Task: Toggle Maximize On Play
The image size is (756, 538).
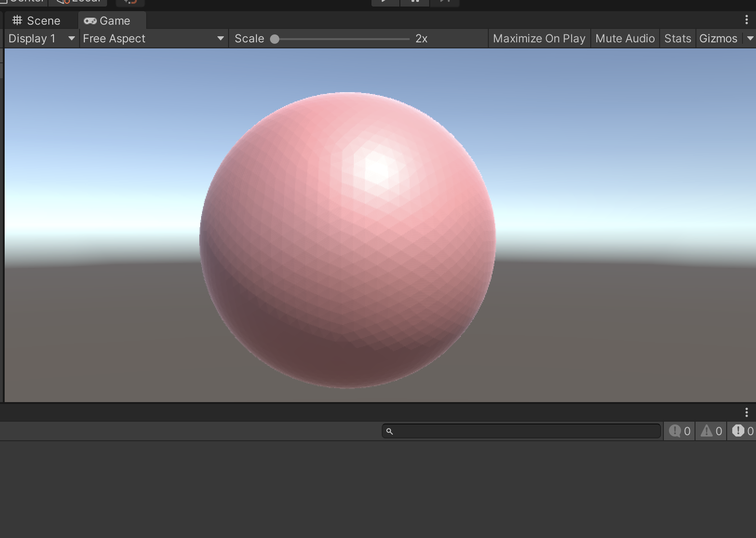Action: tap(539, 39)
